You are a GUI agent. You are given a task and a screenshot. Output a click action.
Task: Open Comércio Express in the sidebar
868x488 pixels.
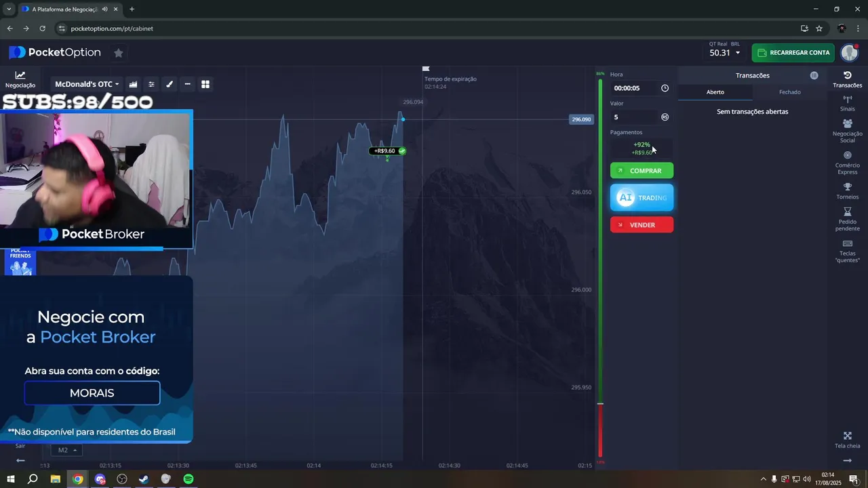(x=847, y=163)
